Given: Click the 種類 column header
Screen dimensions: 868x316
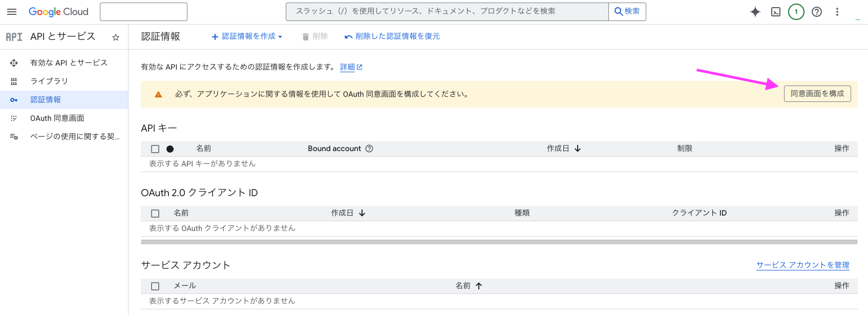Looking at the screenshot, I should (x=522, y=213).
